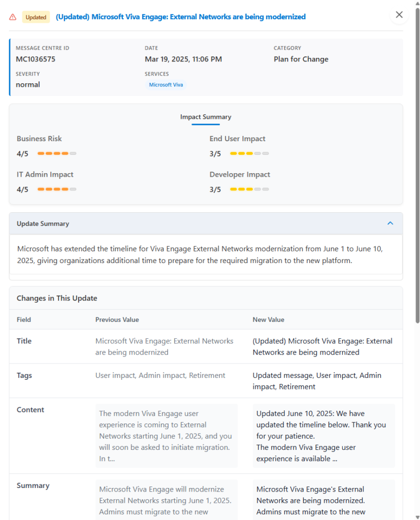Click the Summary new value text box

click(324, 501)
